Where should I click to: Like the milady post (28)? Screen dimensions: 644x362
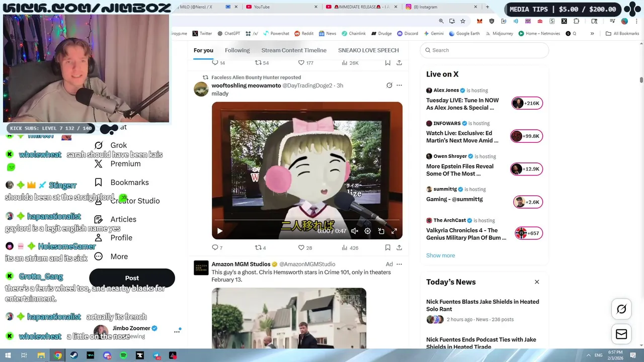(x=305, y=247)
